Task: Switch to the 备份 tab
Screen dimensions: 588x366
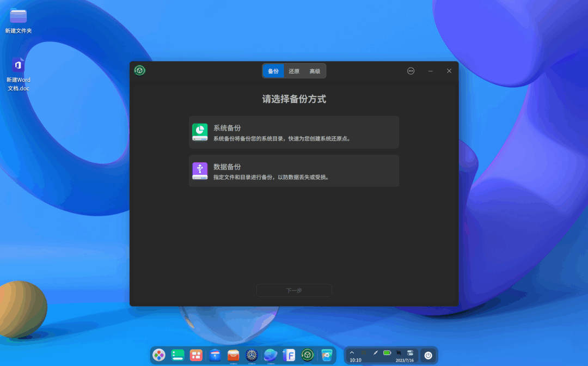Action: click(273, 71)
